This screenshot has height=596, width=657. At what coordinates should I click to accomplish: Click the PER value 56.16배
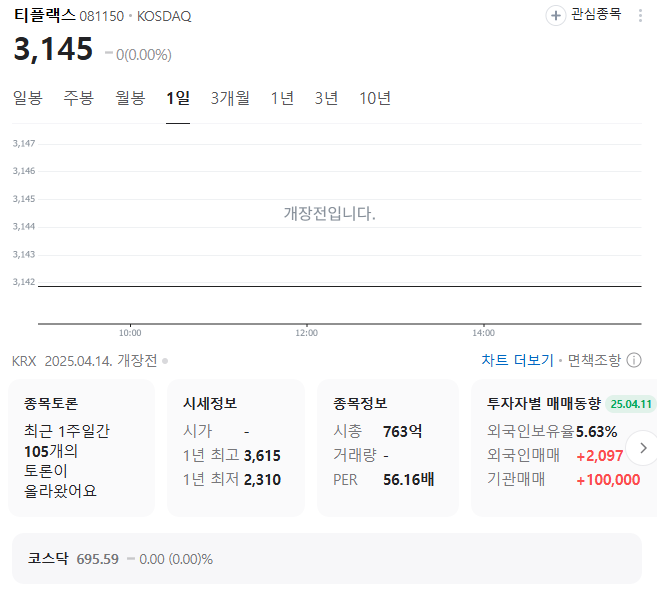tap(409, 479)
